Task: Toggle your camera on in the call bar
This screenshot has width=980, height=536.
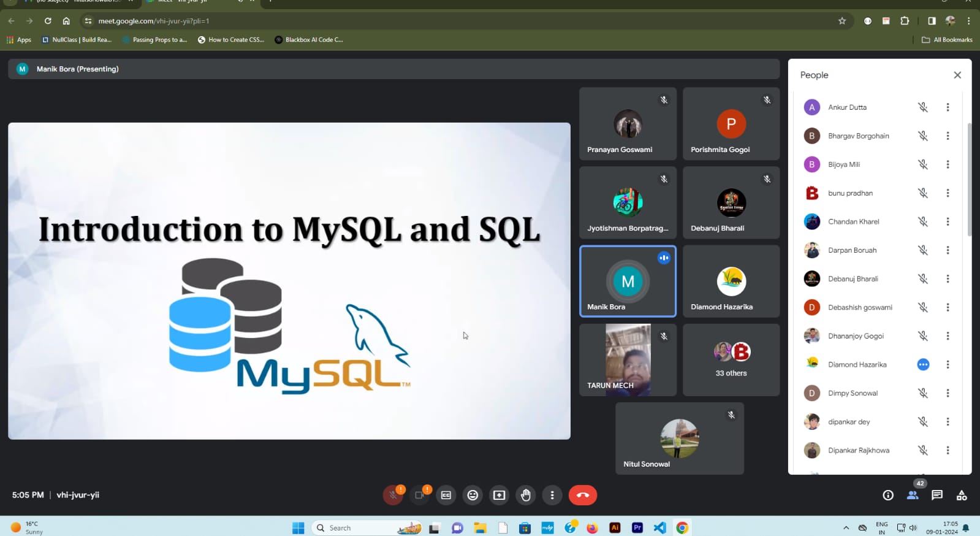Action: (420, 495)
